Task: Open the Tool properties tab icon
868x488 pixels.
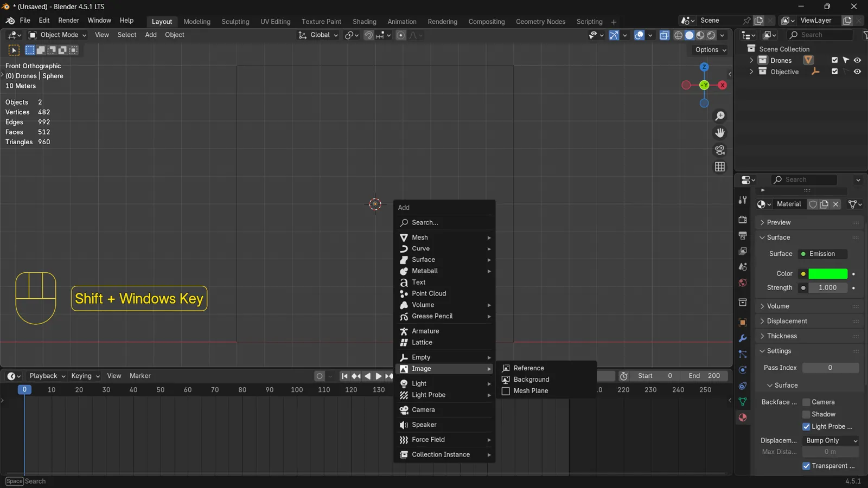Action: click(x=743, y=200)
